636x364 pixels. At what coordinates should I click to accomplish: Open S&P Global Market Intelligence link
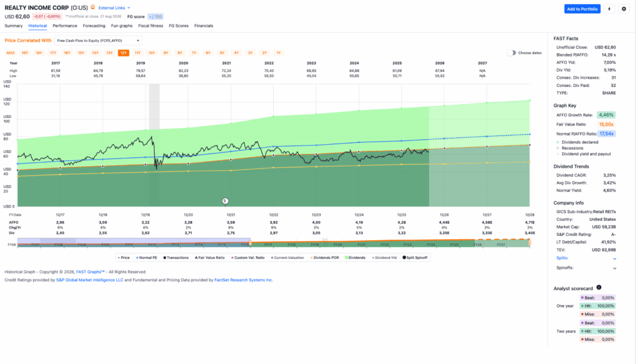click(89, 280)
